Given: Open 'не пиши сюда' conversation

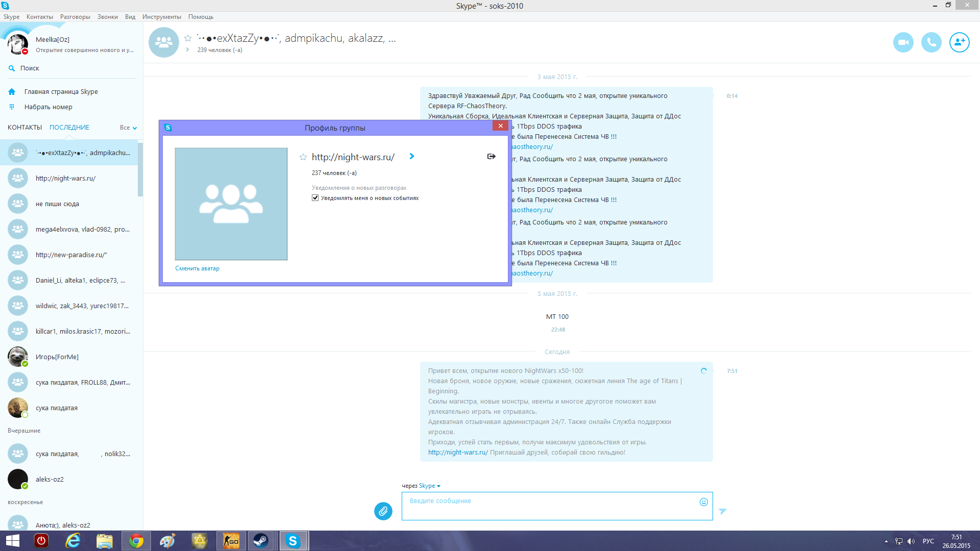Looking at the screenshot, I should [x=69, y=204].
